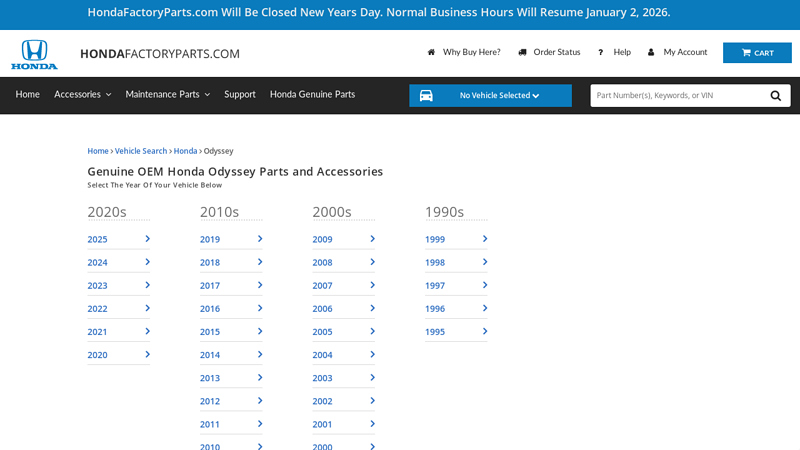Image resolution: width=800 pixels, height=450 pixels.
Task: Click the Vehicle Search breadcrumb link
Action: (141, 151)
